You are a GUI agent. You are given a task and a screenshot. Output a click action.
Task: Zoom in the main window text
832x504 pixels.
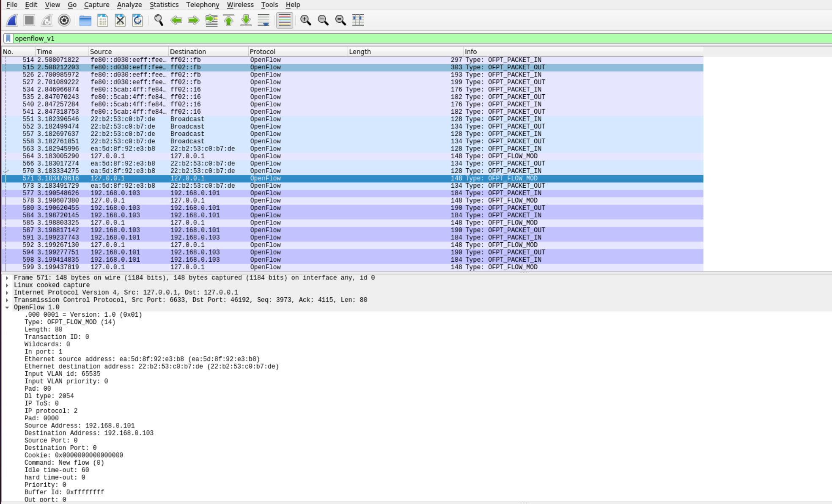pos(305,20)
